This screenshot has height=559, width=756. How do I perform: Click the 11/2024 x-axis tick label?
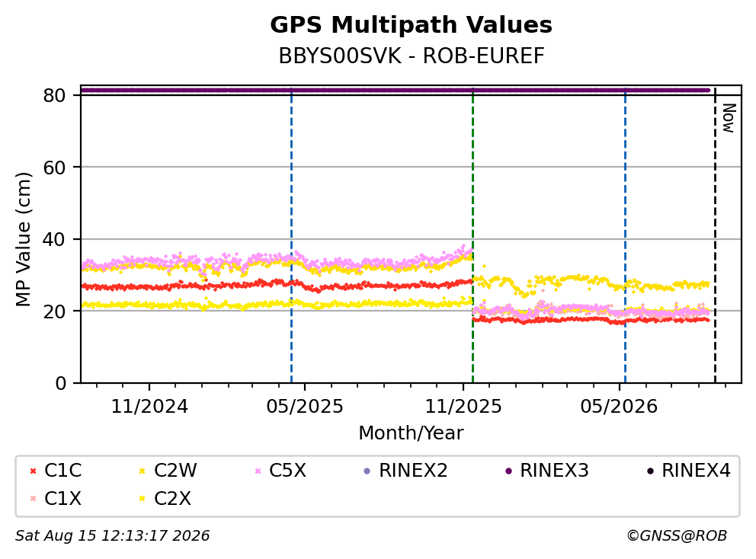click(149, 407)
